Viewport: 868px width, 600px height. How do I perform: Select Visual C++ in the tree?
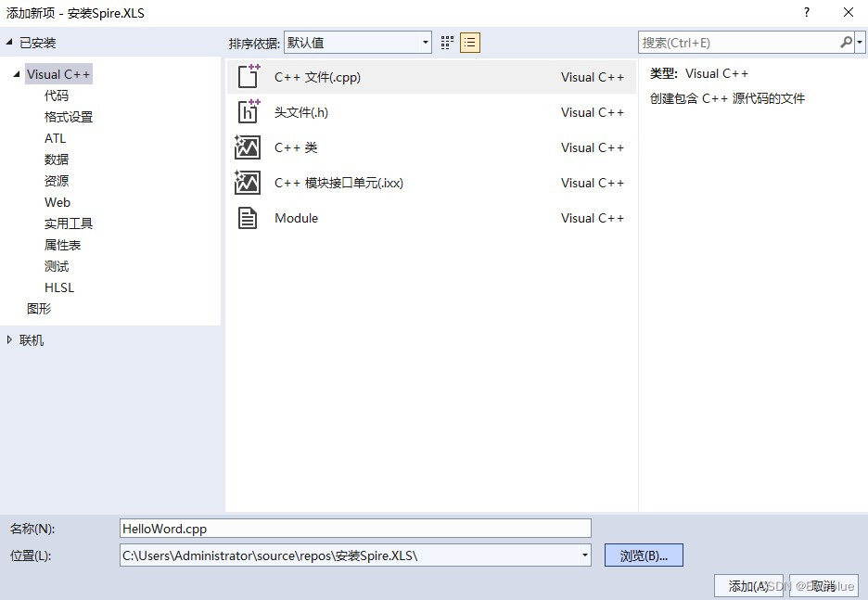point(58,74)
